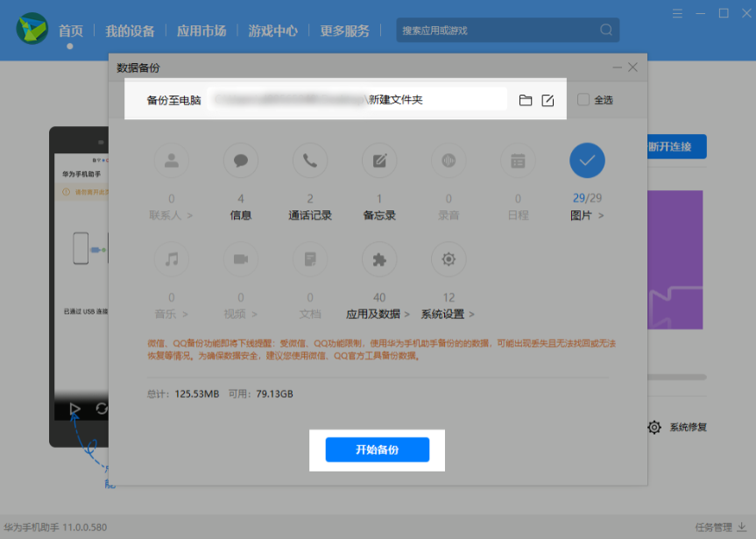Click the 通话记录 label text

point(310,216)
